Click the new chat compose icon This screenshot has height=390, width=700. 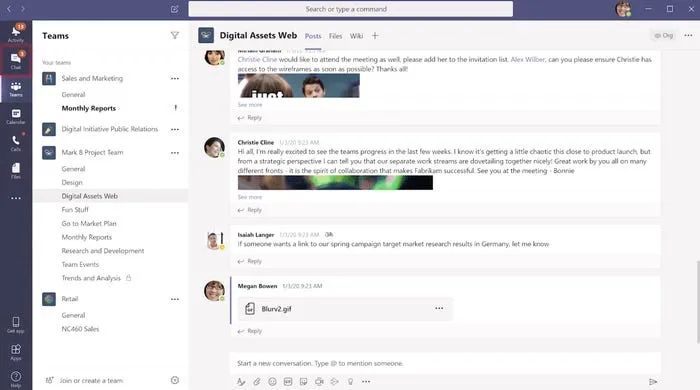pyautogui.click(x=175, y=9)
